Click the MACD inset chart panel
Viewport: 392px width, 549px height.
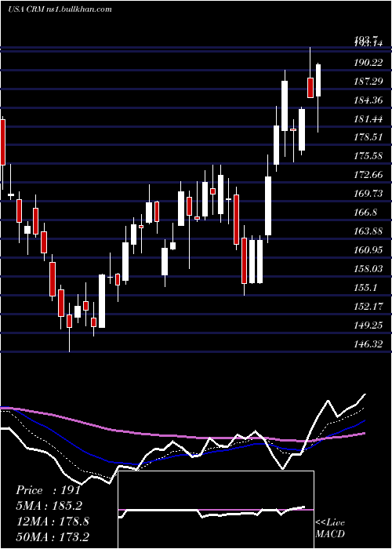click(x=216, y=510)
